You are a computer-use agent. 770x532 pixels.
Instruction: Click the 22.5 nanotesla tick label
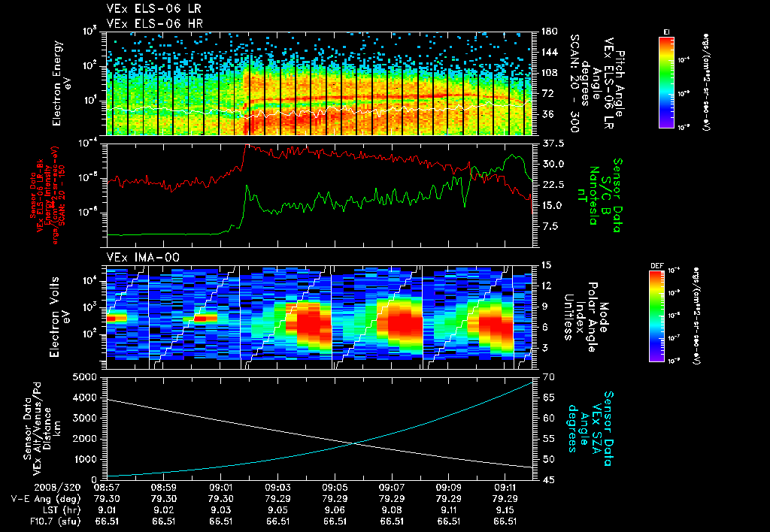(553, 185)
